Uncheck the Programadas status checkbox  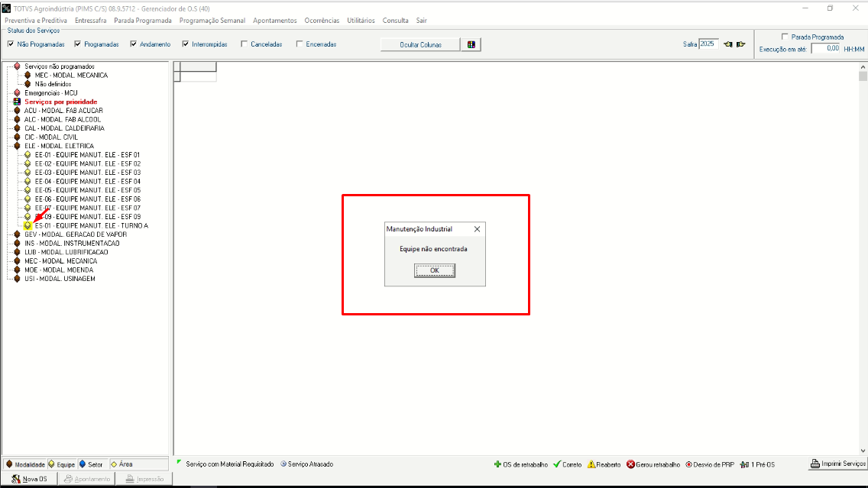click(77, 44)
